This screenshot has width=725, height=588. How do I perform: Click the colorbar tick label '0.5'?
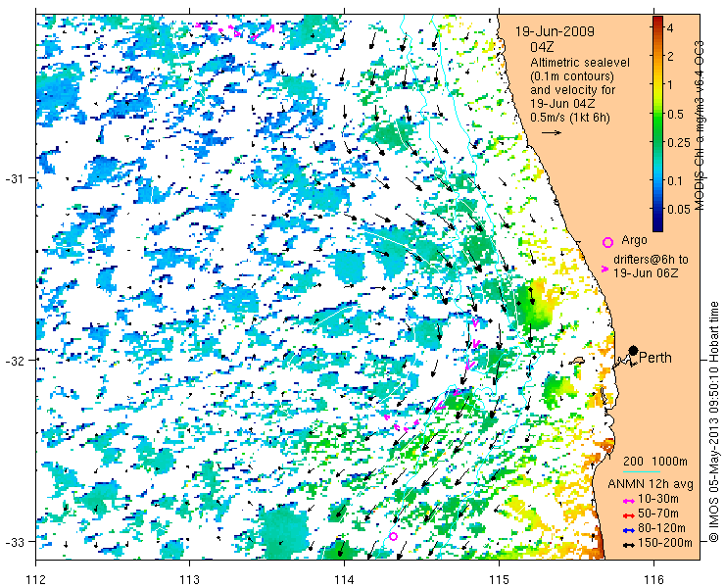[x=676, y=114]
